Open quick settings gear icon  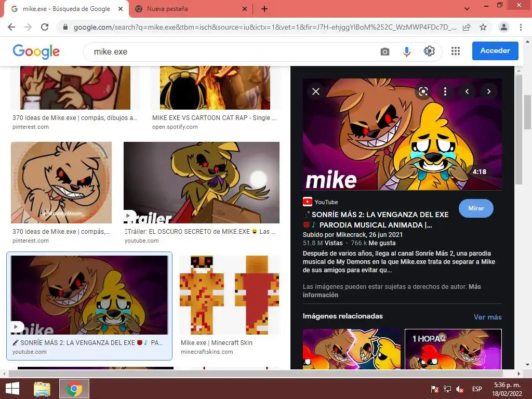pos(429,51)
